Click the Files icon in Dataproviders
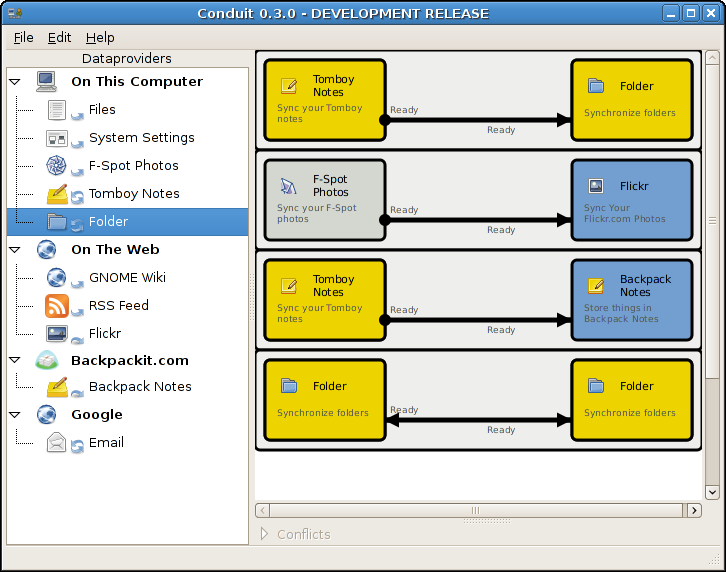Screen dimensions: 726x572 tap(57, 110)
